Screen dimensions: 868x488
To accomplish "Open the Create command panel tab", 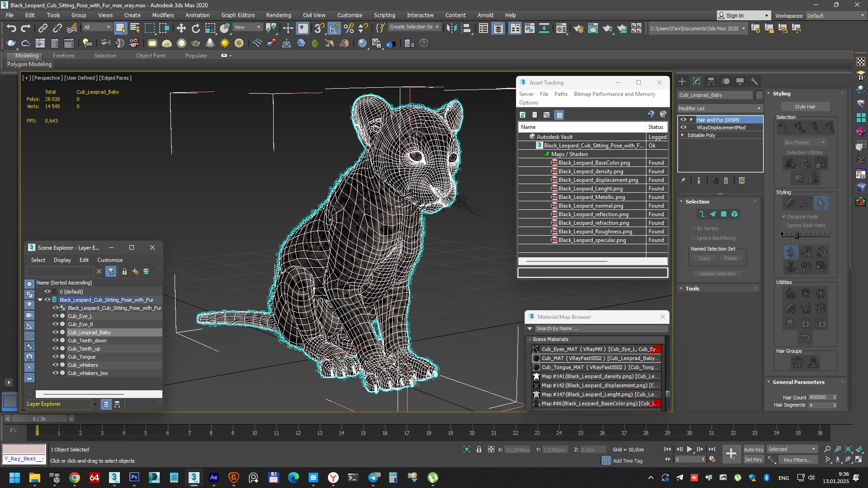I will tap(682, 81).
